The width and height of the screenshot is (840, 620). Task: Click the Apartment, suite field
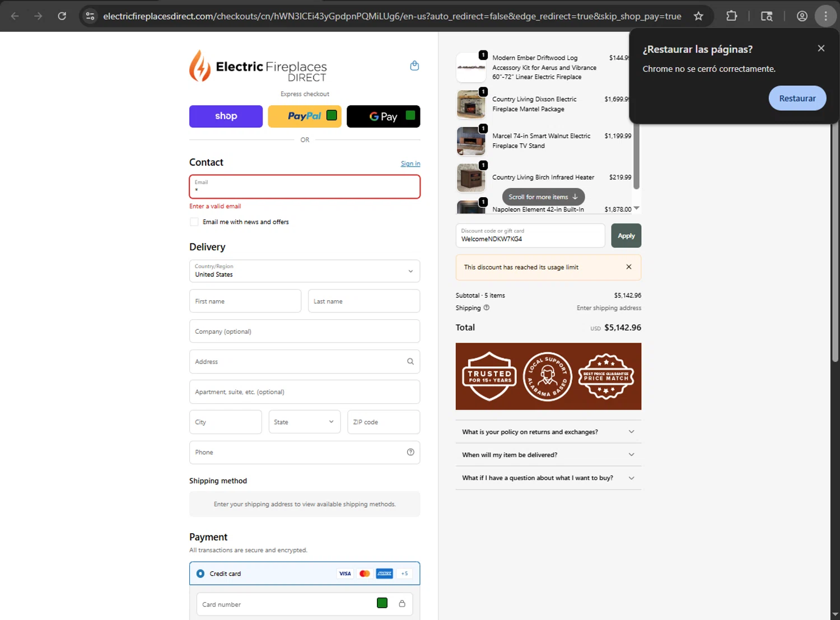click(x=305, y=391)
